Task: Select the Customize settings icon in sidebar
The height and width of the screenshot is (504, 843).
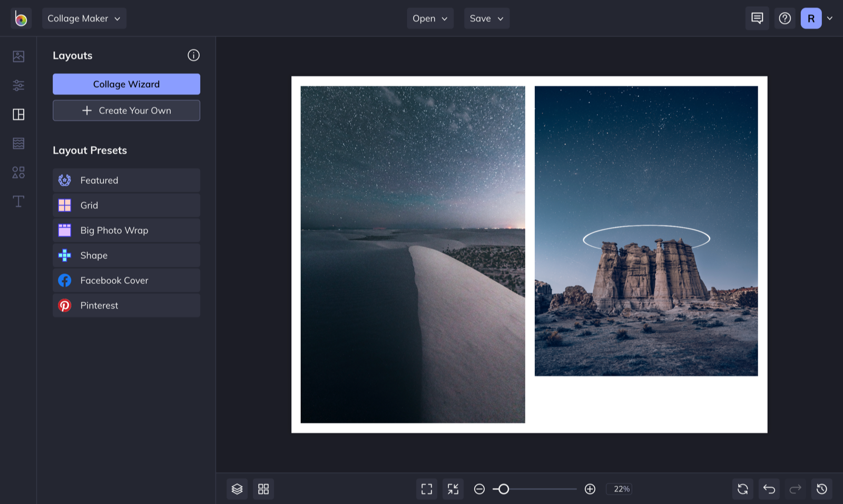Action: pyautogui.click(x=18, y=85)
